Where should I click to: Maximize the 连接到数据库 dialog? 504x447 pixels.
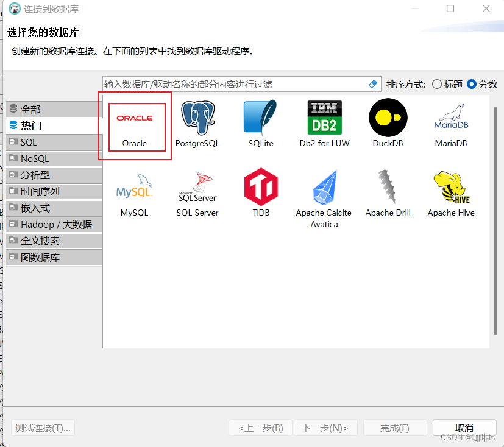[x=450, y=9]
